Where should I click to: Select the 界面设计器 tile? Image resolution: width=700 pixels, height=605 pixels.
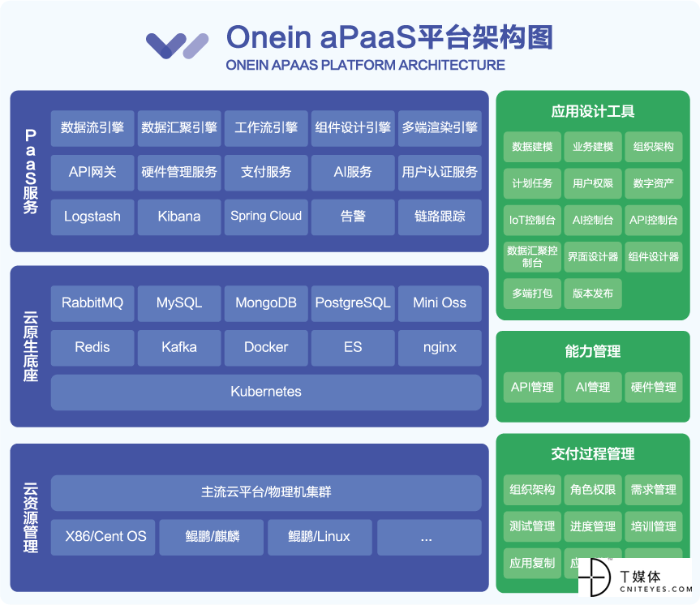click(x=593, y=257)
